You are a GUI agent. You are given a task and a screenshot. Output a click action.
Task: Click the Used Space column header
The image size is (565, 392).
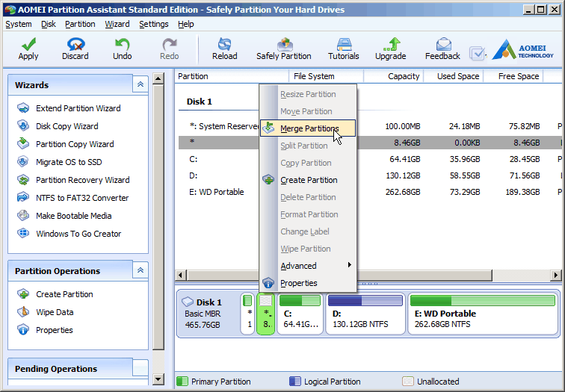point(454,76)
